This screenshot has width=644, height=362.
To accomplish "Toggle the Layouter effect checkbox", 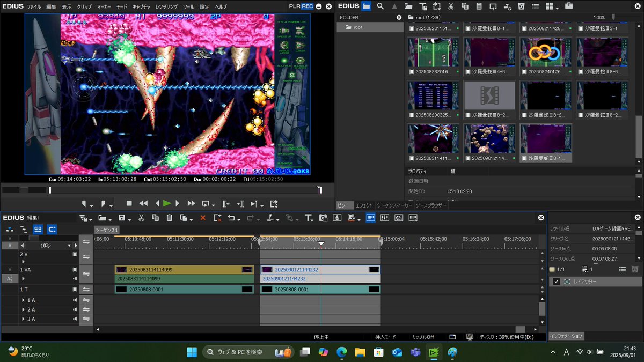I will pos(557,282).
